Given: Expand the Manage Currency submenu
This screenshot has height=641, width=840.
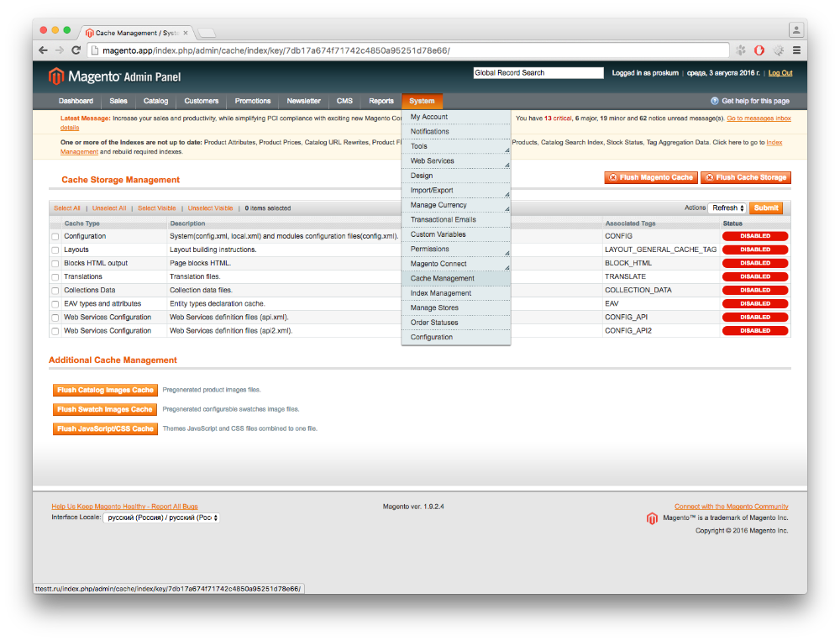Looking at the screenshot, I should click(x=456, y=205).
